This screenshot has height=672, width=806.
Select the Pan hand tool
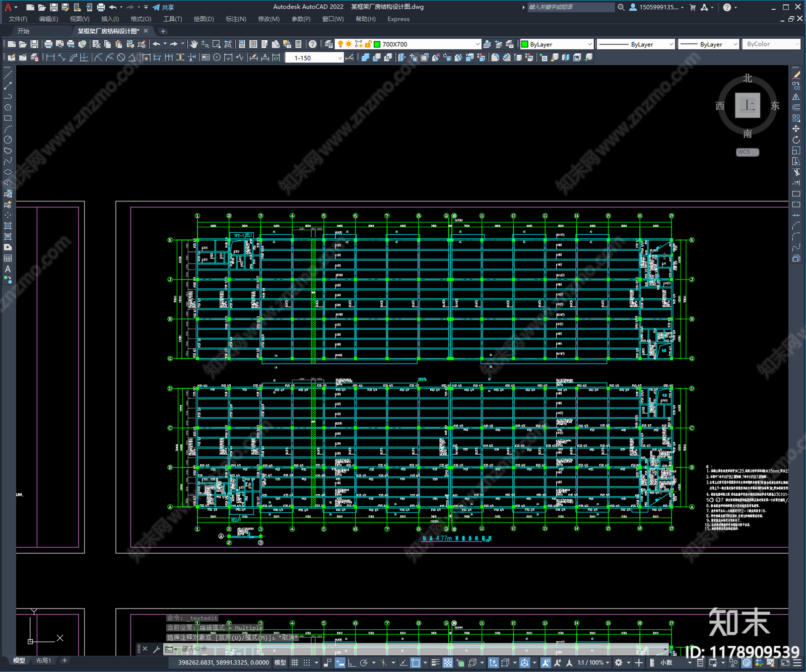(194, 44)
